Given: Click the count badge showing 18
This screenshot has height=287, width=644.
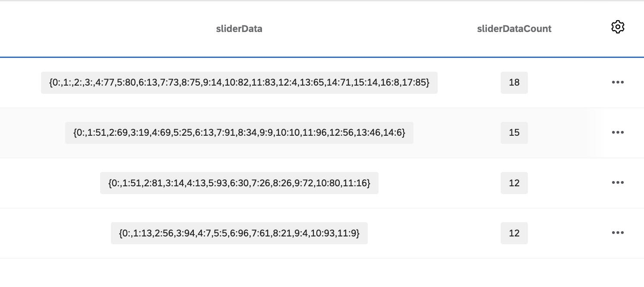Looking at the screenshot, I should pyautogui.click(x=514, y=83).
